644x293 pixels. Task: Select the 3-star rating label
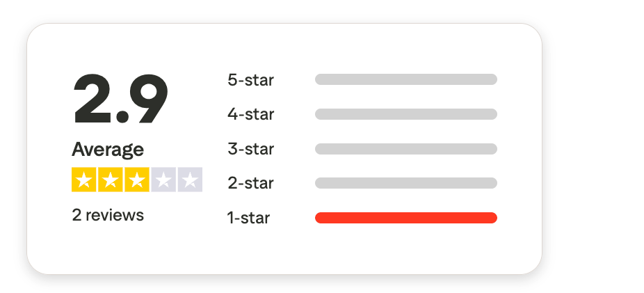(250, 149)
